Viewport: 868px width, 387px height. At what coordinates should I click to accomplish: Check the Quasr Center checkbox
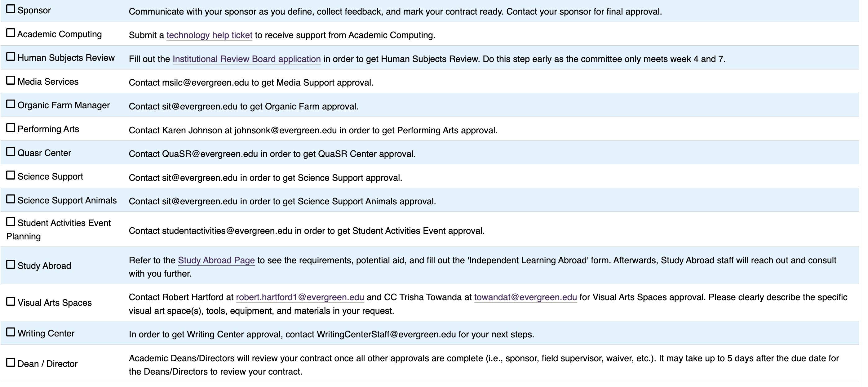click(11, 152)
